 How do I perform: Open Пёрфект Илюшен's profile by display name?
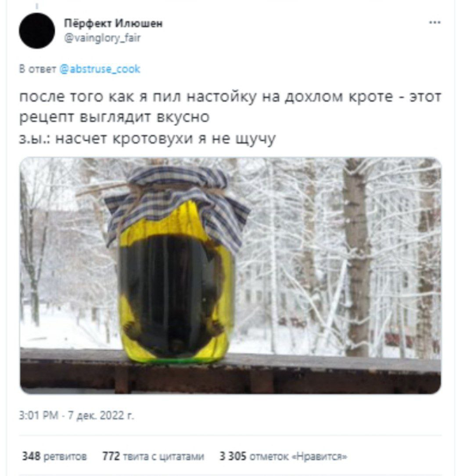(113, 23)
